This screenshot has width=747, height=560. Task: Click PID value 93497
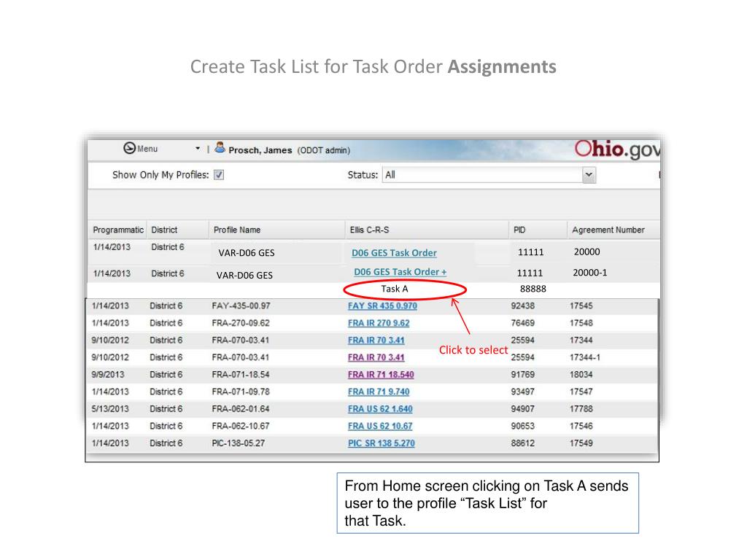click(x=522, y=392)
